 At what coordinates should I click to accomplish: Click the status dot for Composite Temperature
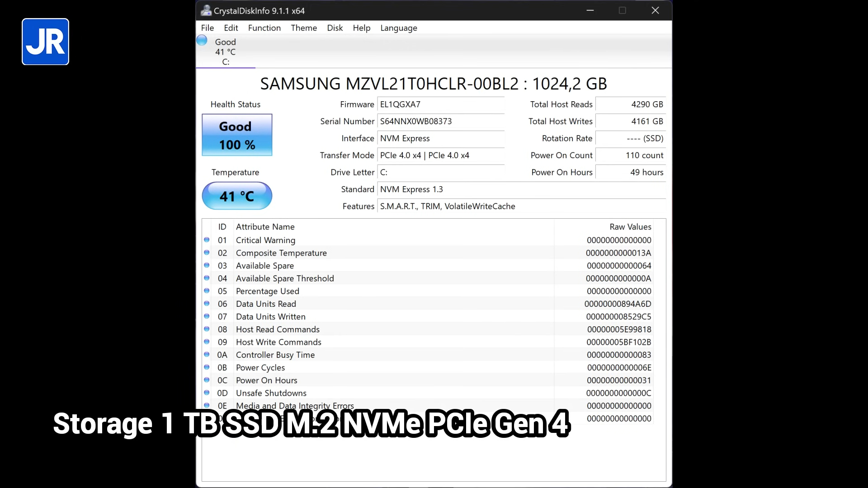point(207,253)
